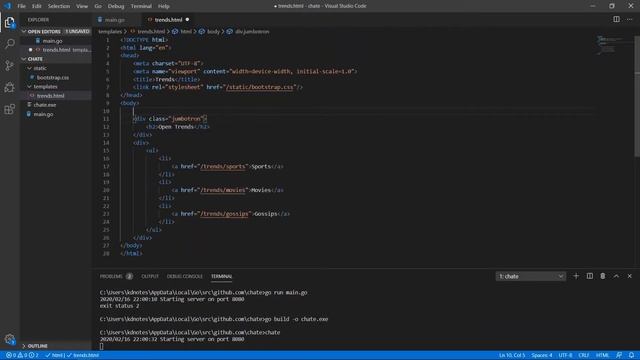Click the trends.html status bar check item

pyautogui.click(x=83, y=355)
